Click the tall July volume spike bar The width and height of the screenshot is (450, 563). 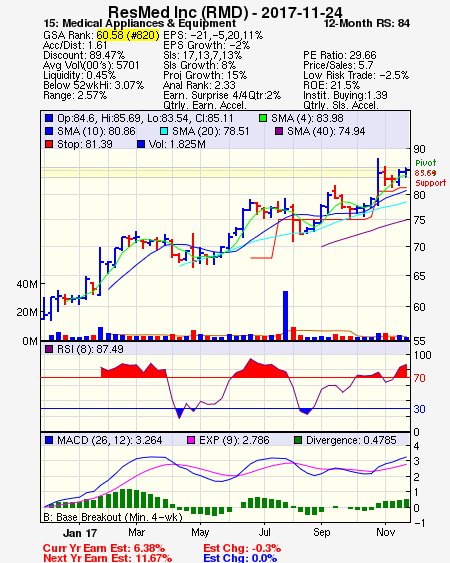click(x=286, y=315)
